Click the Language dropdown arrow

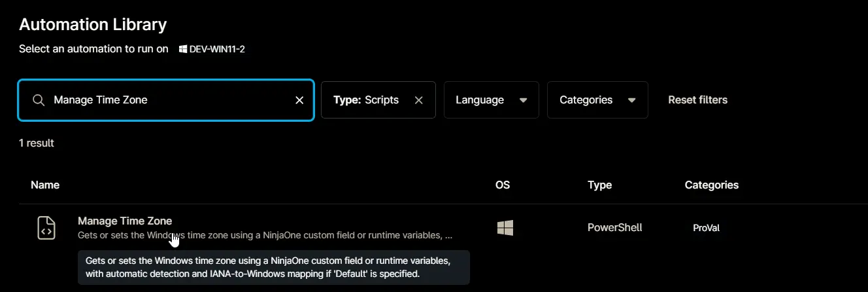pos(523,101)
